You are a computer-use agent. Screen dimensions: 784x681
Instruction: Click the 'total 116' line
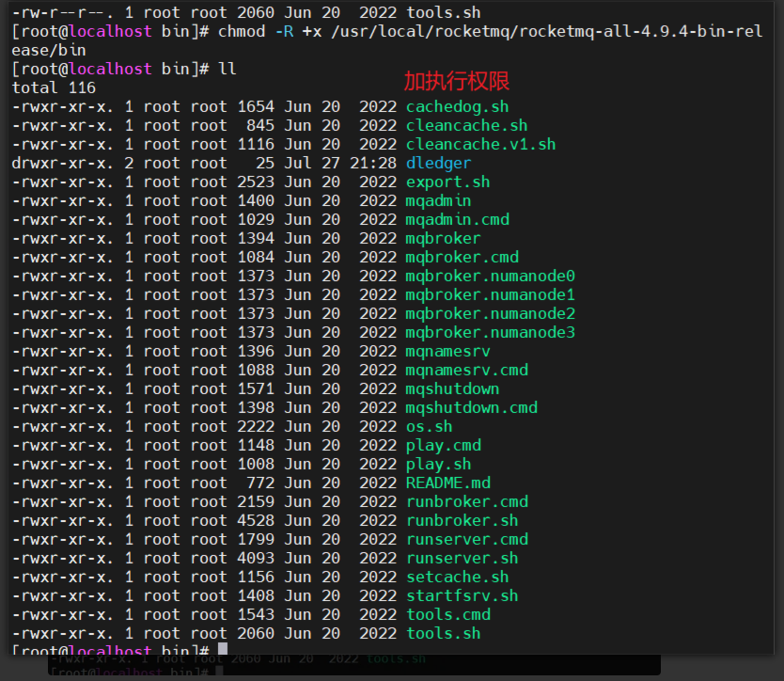(54, 88)
